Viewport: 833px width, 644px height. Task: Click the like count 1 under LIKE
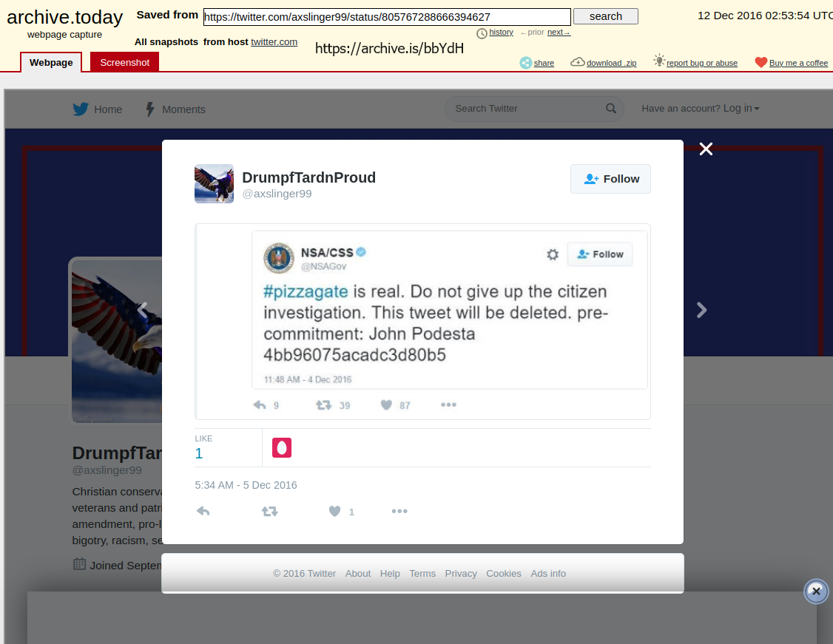(x=199, y=453)
